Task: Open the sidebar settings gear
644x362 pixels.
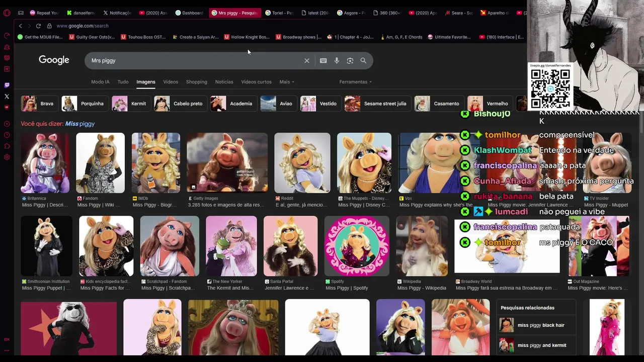Action: pos(7,157)
